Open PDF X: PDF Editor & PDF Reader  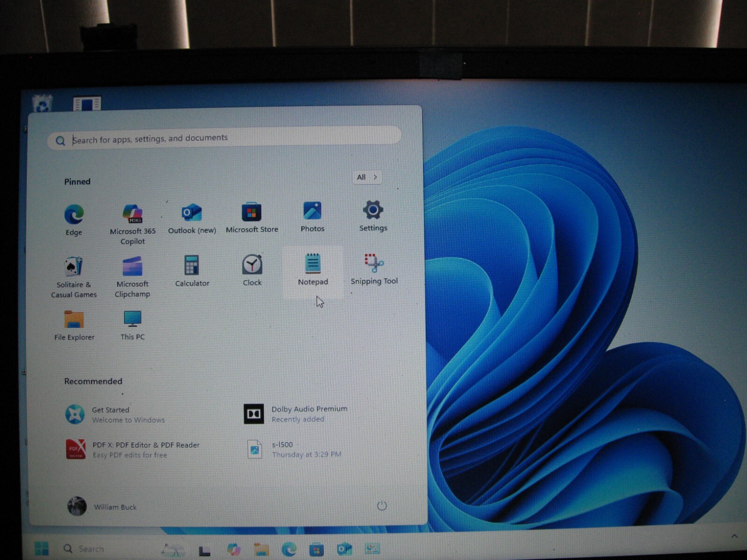133,449
